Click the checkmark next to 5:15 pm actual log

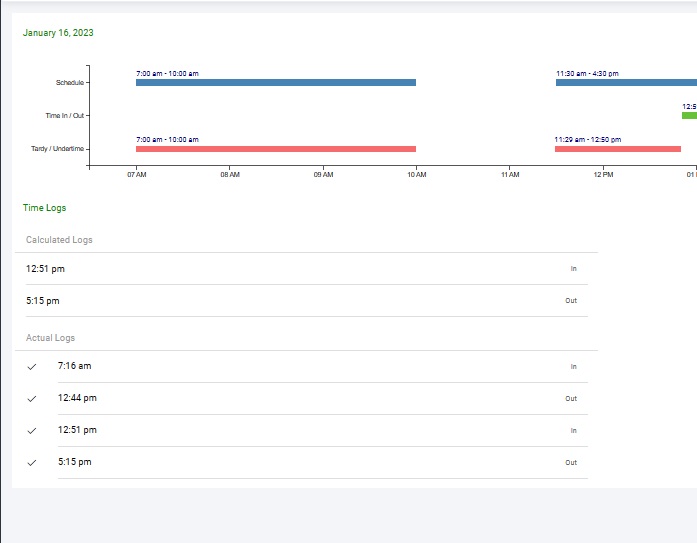(x=32, y=463)
